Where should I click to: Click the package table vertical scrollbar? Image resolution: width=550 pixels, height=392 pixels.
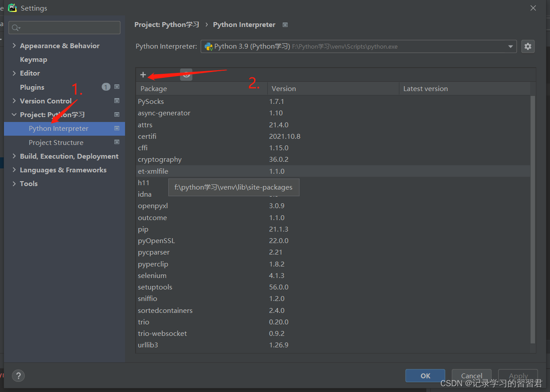(x=533, y=219)
